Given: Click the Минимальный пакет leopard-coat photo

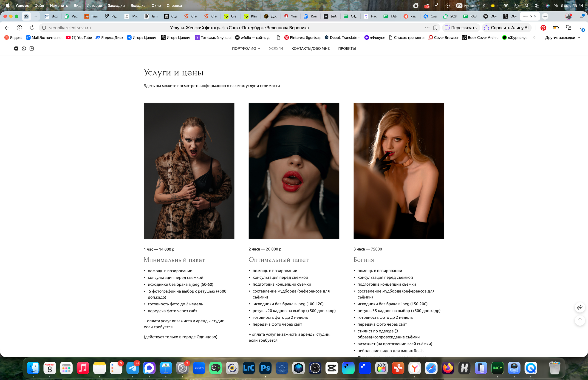Looking at the screenshot, I should (189, 171).
